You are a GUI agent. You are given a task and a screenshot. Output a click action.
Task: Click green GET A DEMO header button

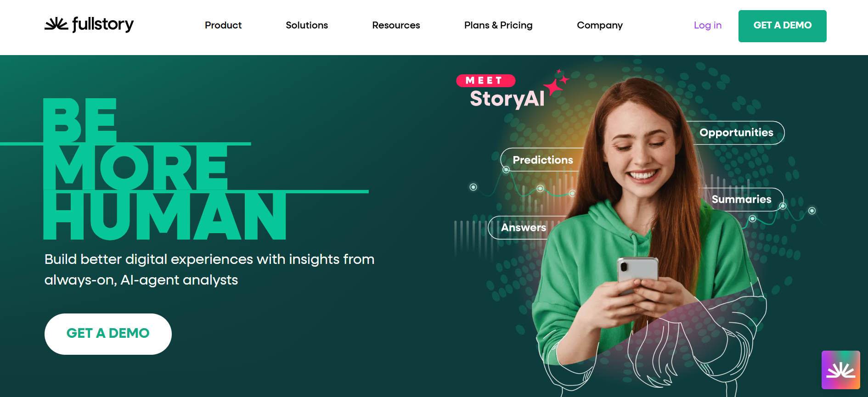click(782, 26)
